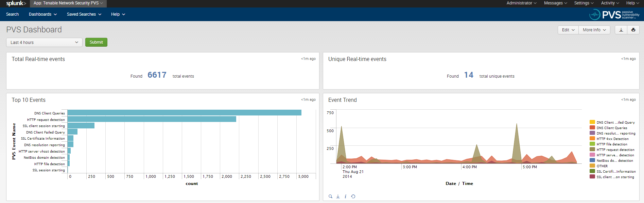Export the dashboard with download icon
Image resolution: width=644 pixels, height=203 pixels.
621,30
